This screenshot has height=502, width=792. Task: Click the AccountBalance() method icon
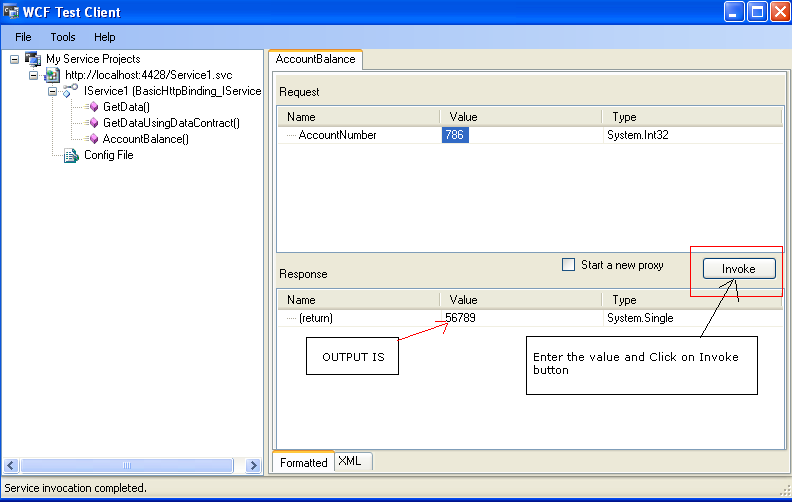(93, 139)
